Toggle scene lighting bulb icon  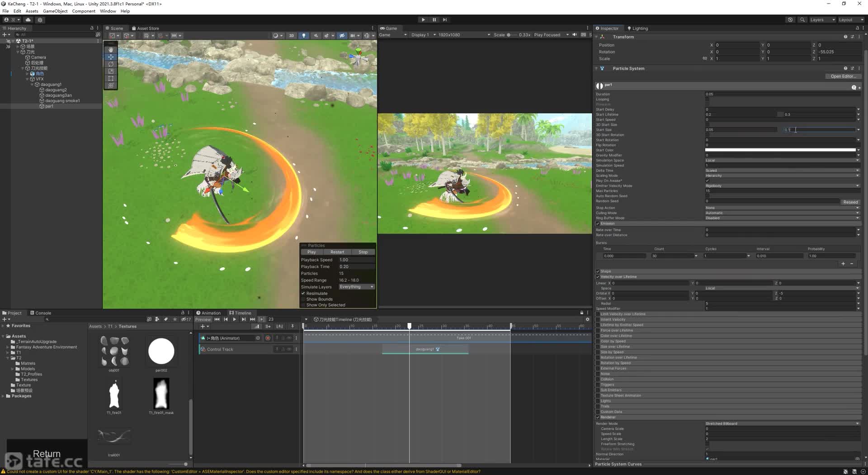(304, 35)
